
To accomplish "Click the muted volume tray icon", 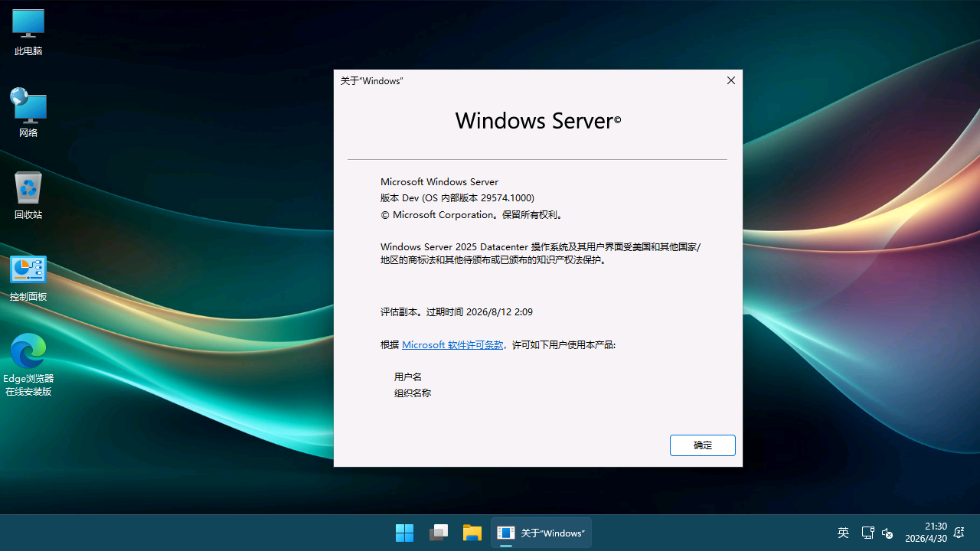I will tap(887, 533).
